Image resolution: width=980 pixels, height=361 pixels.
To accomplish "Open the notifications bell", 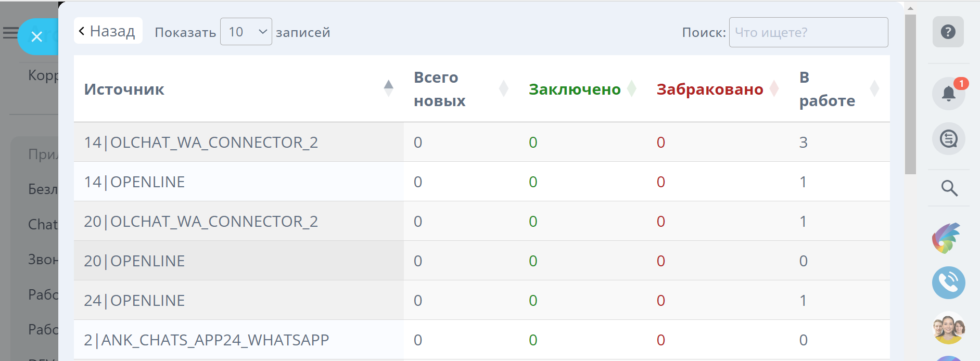I will [x=948, y=94].
